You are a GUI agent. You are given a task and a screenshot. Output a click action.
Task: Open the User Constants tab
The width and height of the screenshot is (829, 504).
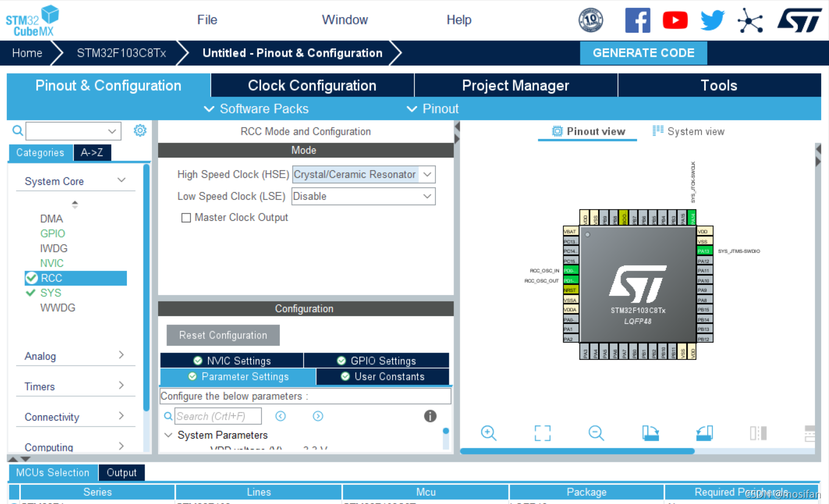[x=383, y=376]
